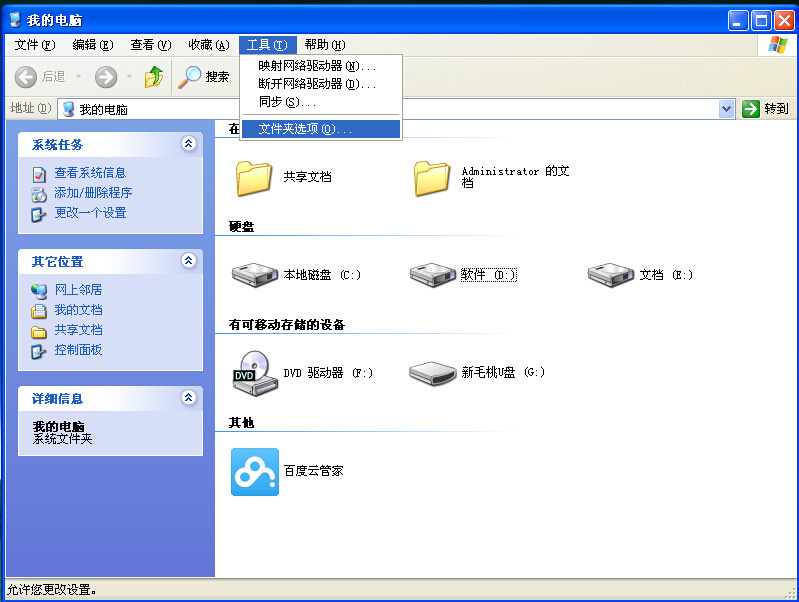Viewport: 799px width, 602px height.
Task: Click the 查看系统信息 link
Action: 90,173
